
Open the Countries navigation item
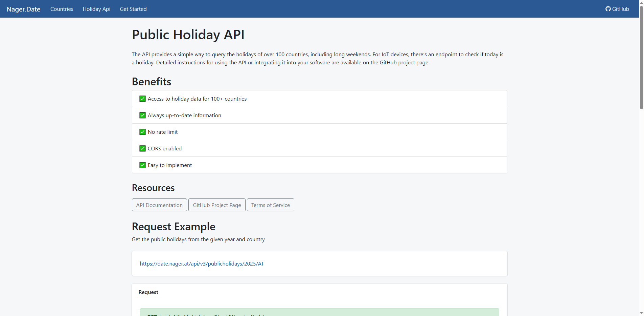62,9
